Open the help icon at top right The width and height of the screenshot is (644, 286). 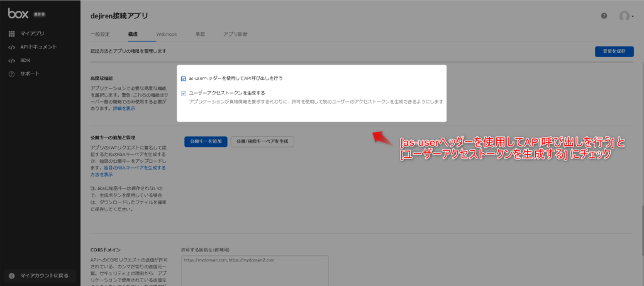604,16
